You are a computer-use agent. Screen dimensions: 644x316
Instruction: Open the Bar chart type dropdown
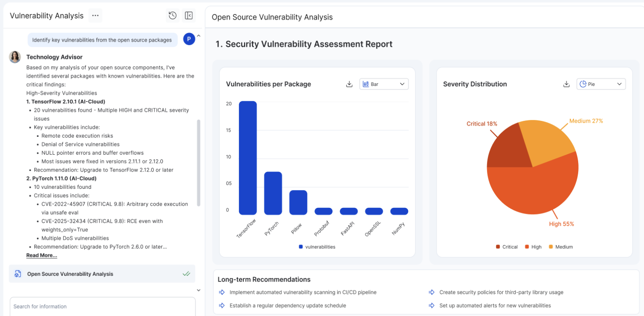384,84
